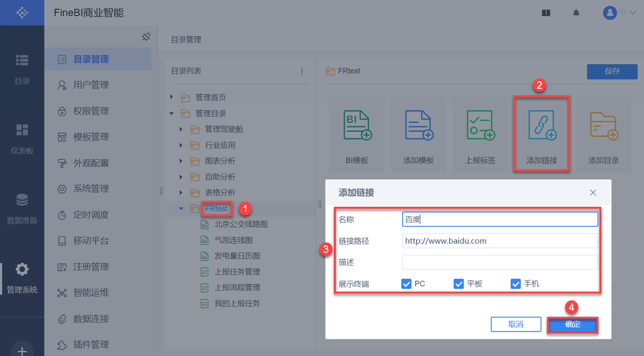Expand the 自助分析 folder arrow
644x356 pixels.
181,177
